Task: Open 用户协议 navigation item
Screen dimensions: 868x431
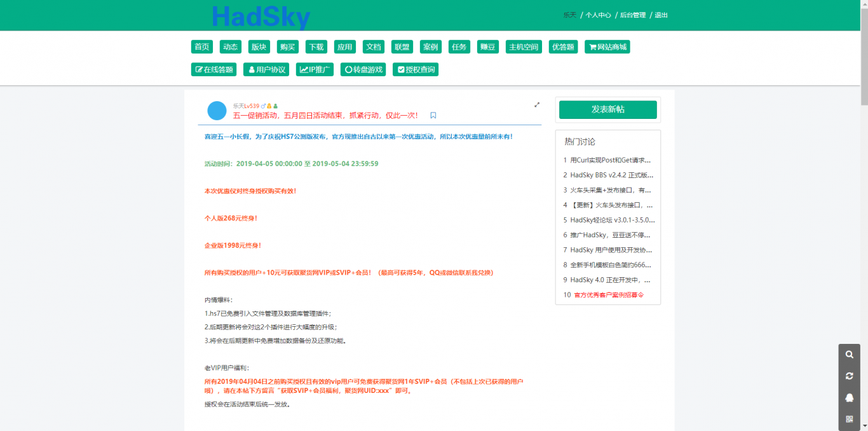Action: [267, 70]
